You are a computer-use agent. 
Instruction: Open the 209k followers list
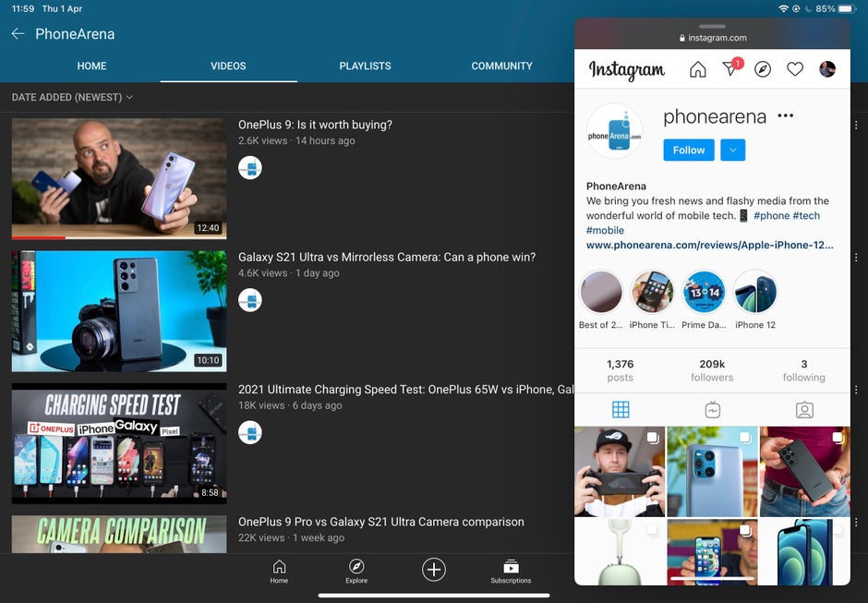click(x=712, y=370)
